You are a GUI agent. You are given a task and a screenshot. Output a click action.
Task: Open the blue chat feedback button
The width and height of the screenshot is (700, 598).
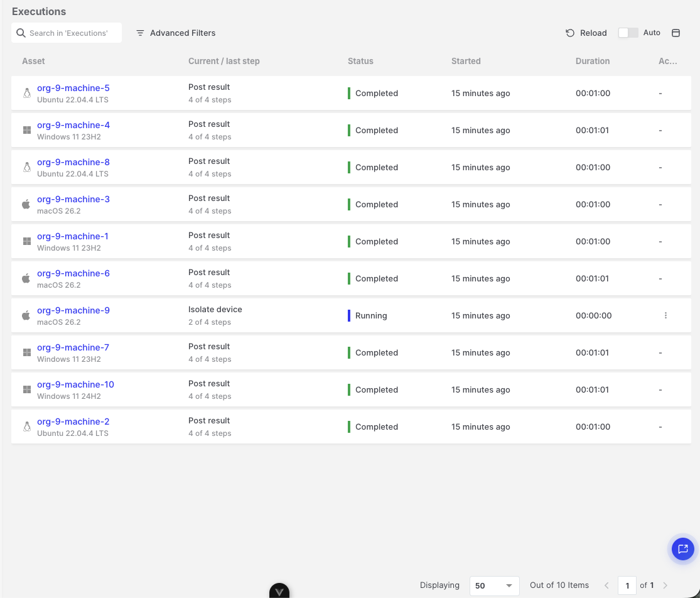pos(683,549)
